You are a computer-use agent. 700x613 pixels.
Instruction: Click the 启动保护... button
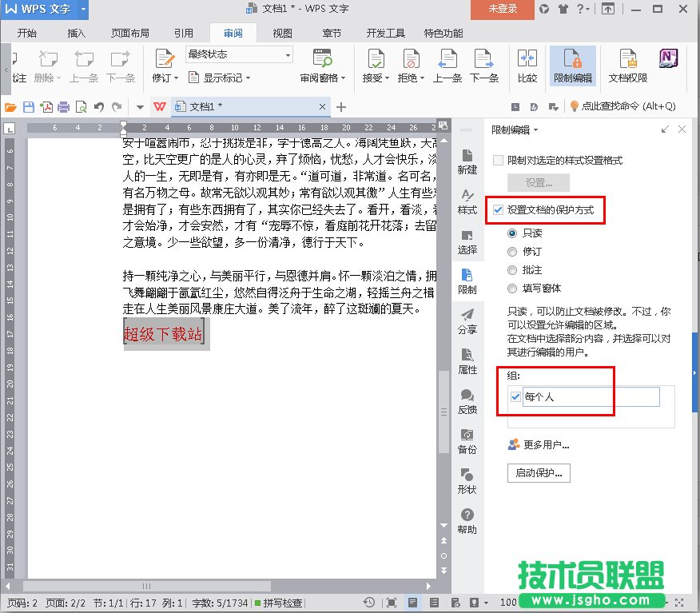point(539,472)
